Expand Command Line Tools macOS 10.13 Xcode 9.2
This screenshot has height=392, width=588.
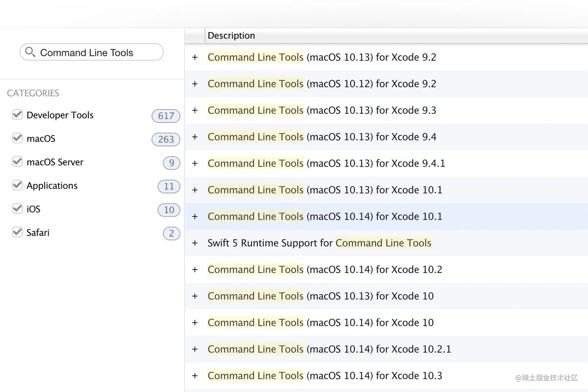click(195, 57)
